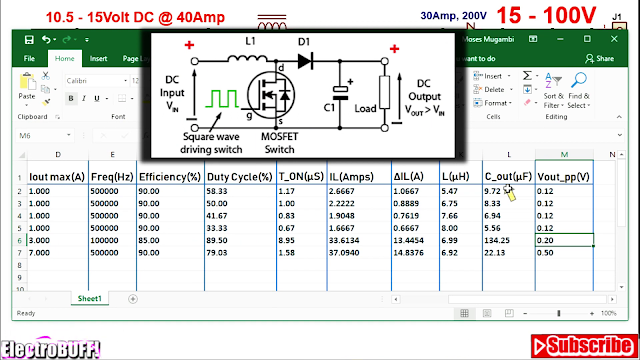
Task: Click the Sheet1 tab
Action: pos(89,299)
